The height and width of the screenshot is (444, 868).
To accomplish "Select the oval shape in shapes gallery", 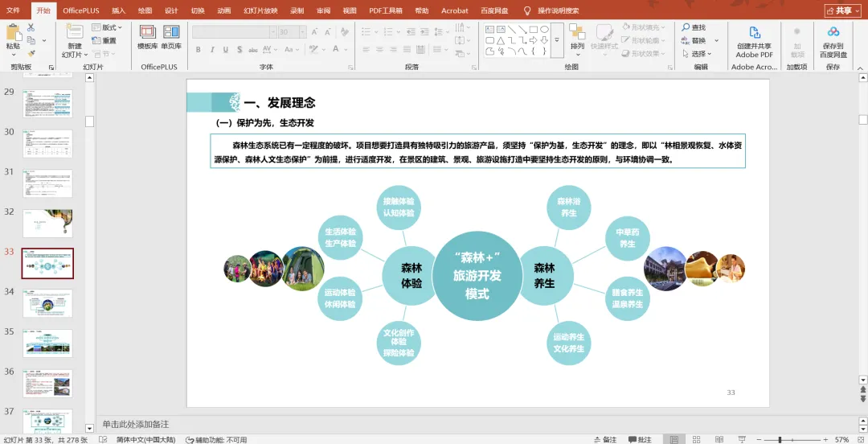I will click(544, 30).
